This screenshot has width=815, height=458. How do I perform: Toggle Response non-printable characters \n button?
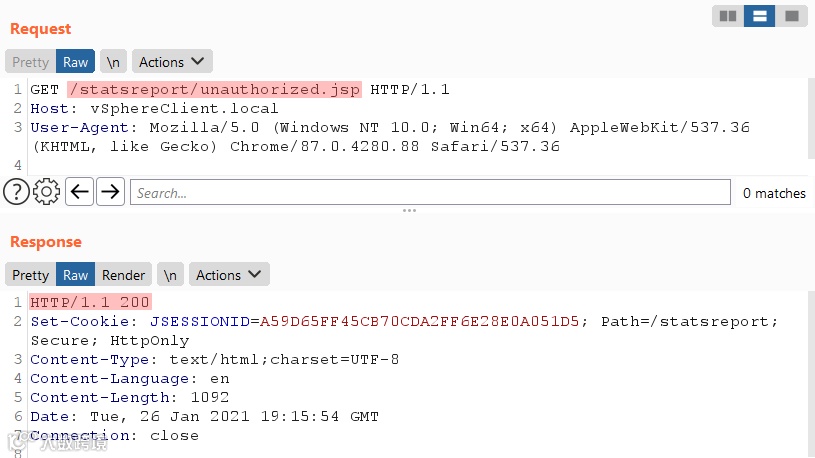click(170, 274)
